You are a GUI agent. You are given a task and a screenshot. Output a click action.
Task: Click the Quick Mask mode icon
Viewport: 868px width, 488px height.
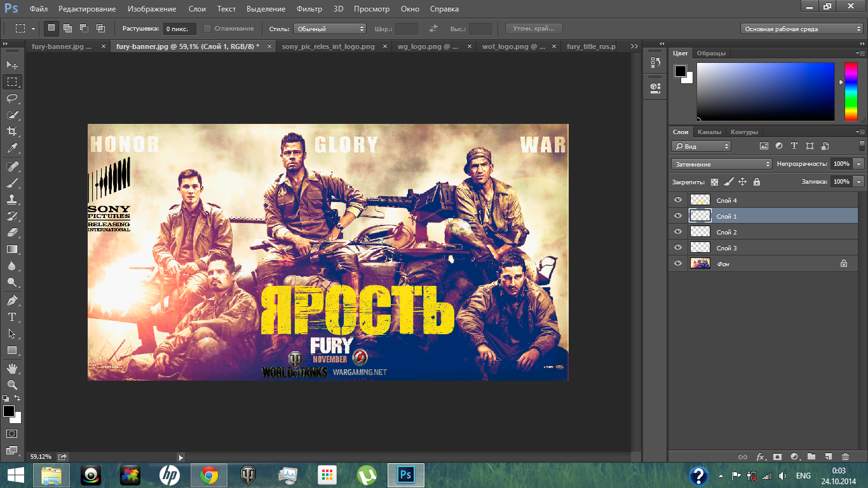pos(12,433)
